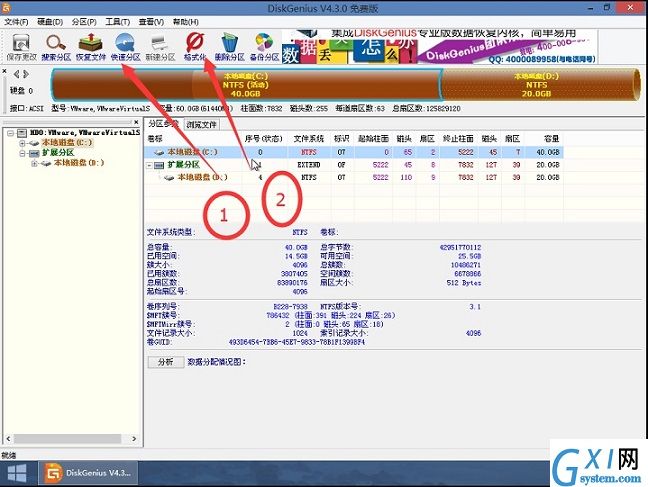Open the Backup Partition (备份分区) tool
Screen dimensions: 648x487
[x=264, y=48]
